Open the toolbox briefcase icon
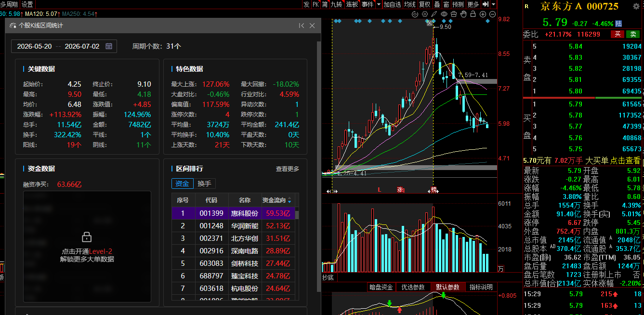Screen dimensions: 644x315 point(454,14)
